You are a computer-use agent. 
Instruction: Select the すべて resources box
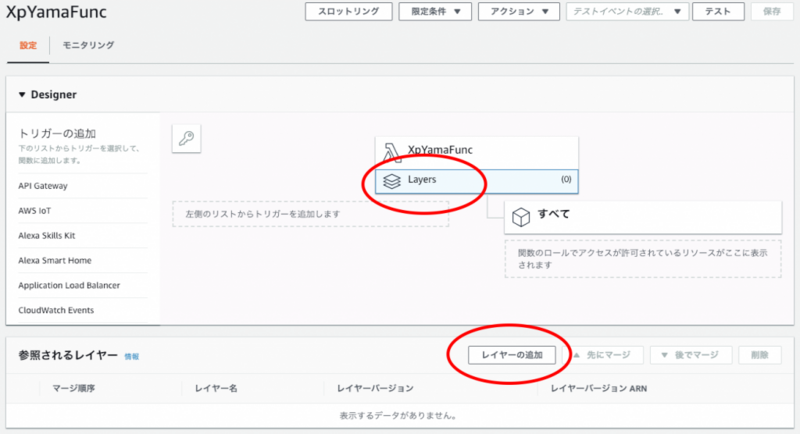643,217
